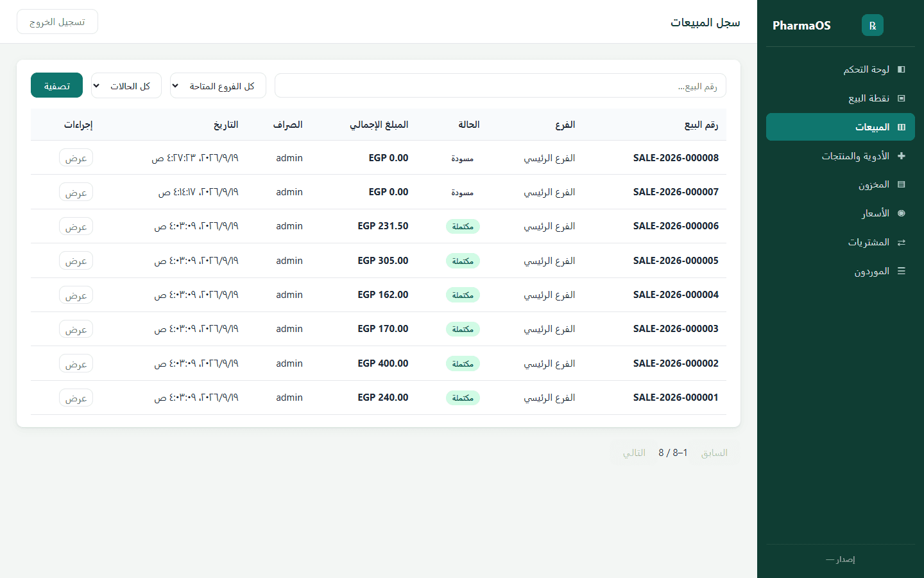Open the كل الفروع المتاحة branch dropdown
The image size is (924, 578).
[x=218, y=86]
